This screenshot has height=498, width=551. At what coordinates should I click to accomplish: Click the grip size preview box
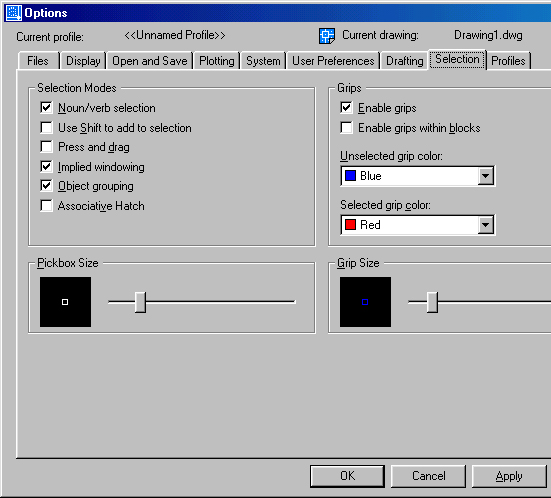(x=365, y=302)
